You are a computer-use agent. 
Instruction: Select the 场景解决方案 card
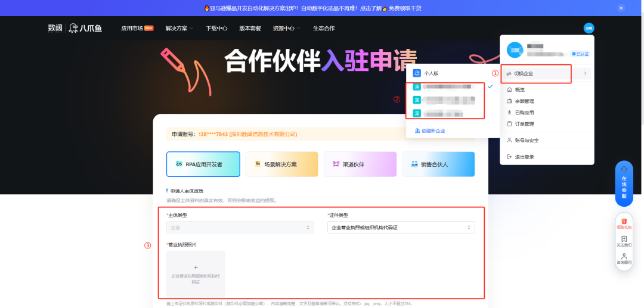(x=281, y=164)
